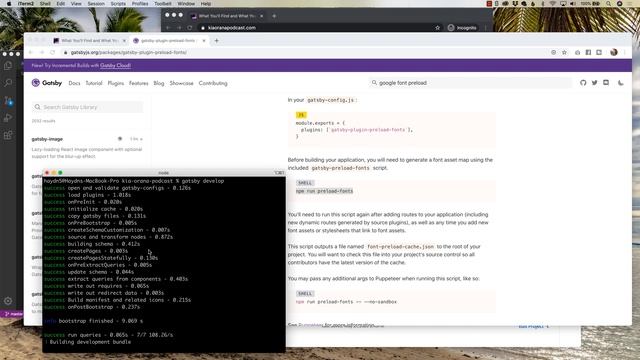The height and width of the screenshot is (360, 640).
Task: Switch to 'What You'll Find and What Yo...' tab
Action: [90, 40]
